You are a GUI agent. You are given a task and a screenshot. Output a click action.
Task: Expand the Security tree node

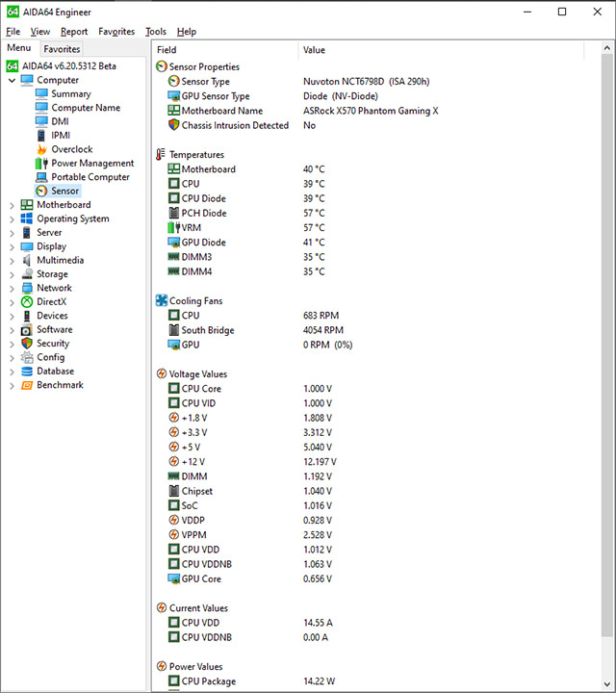point(12,344)
